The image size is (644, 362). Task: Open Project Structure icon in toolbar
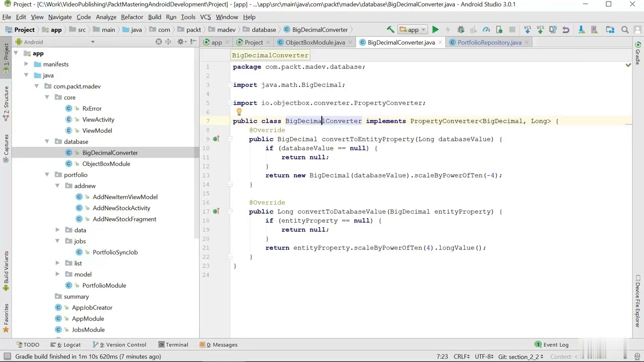pos(610,30)
